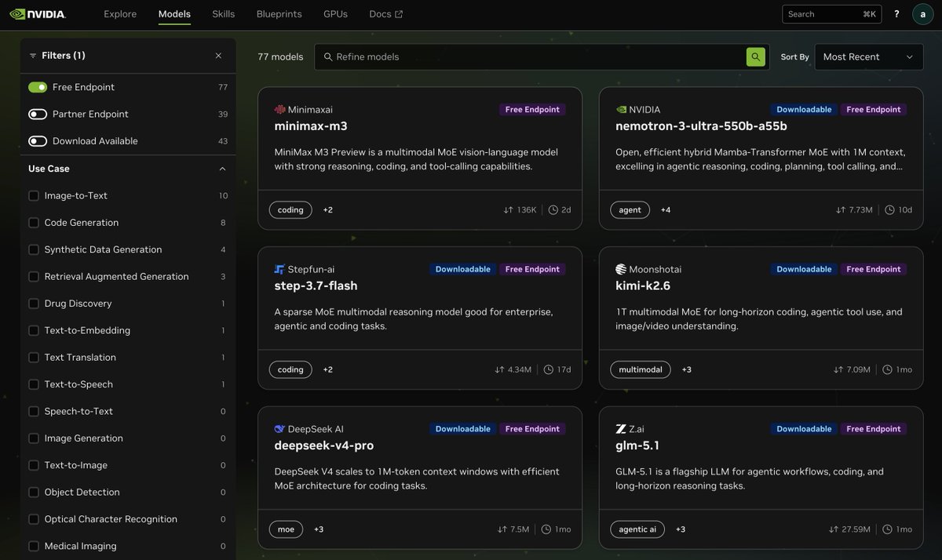Viewport: 942px width, 560px height.
Task: Click the green search button beside Refine models
Action: 755,56
